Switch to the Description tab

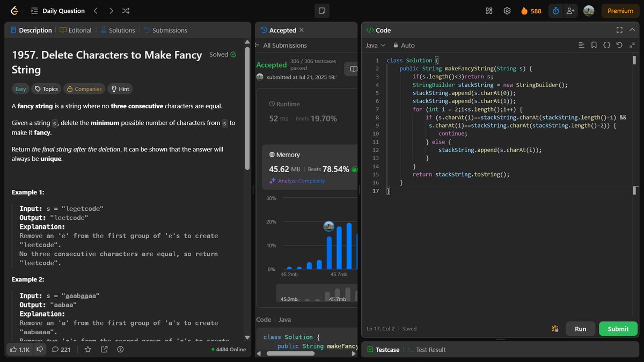point(31,30)
